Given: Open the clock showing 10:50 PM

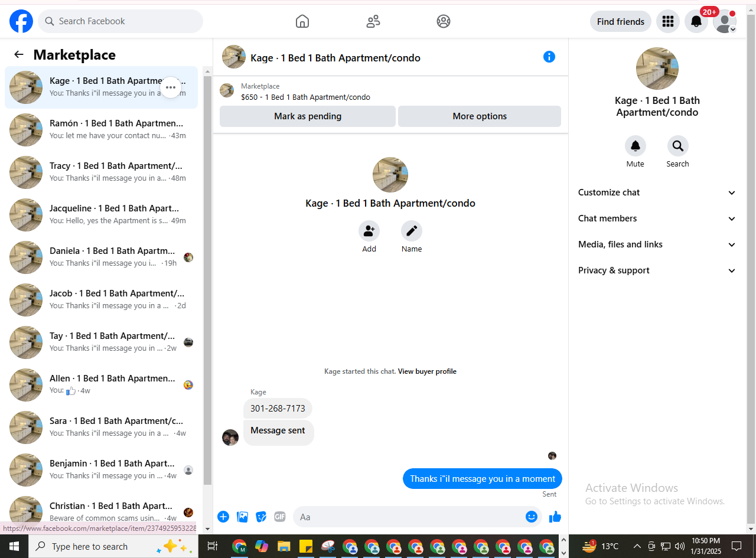Looking at the screenshot, I should coord(706,546).
